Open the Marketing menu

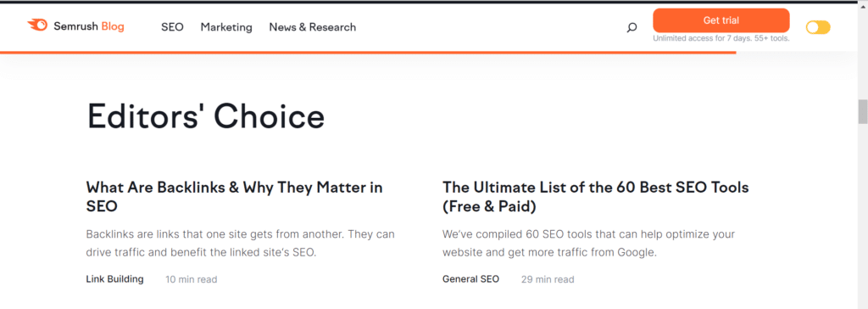[226, 27]
